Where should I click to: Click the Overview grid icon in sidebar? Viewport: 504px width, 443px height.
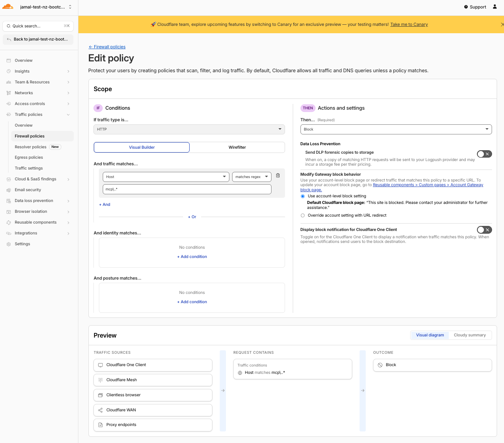(x=8, y=61)
